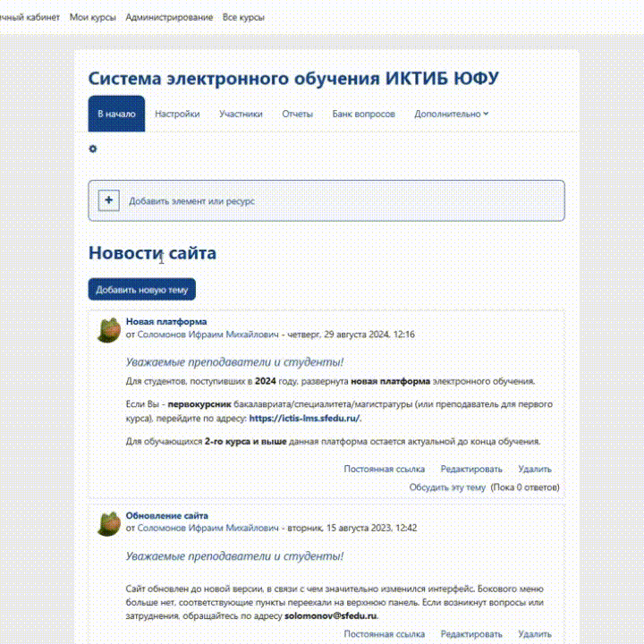Click Редактировать under Обновление сайта post
644x644 pixels.
pyautogui.click(x=471, y=634)
